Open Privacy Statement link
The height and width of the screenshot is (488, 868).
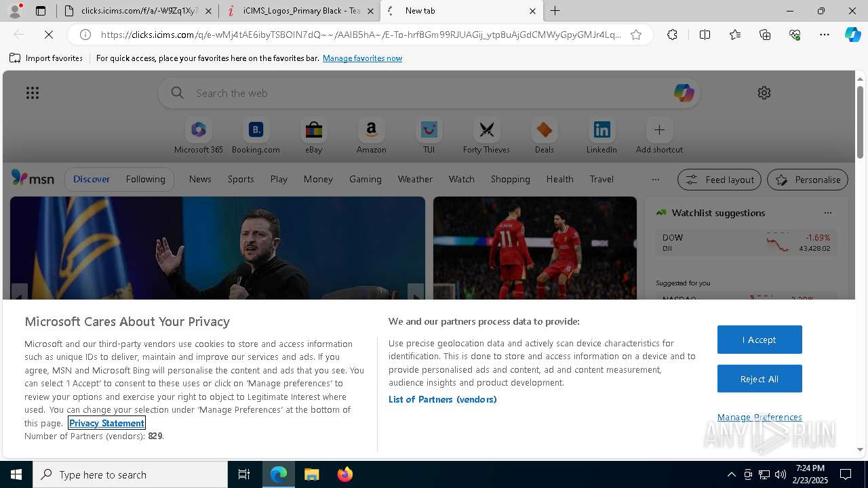tap(106, 423)
